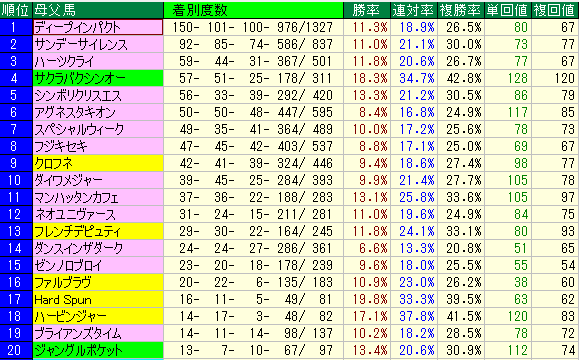
Task: Select the ダンスインザダーク name cell
Action: pyautogui.click(x=98, y=248)
